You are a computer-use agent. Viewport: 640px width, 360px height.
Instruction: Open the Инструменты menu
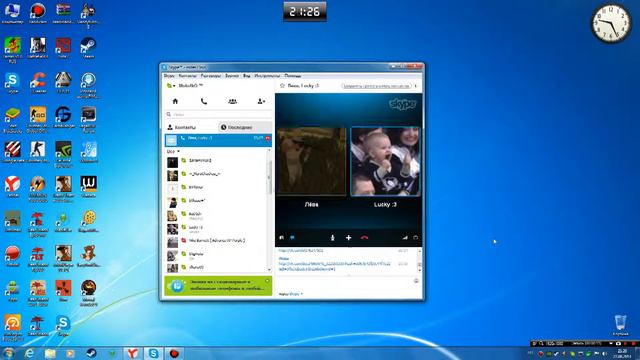[267, 76]
